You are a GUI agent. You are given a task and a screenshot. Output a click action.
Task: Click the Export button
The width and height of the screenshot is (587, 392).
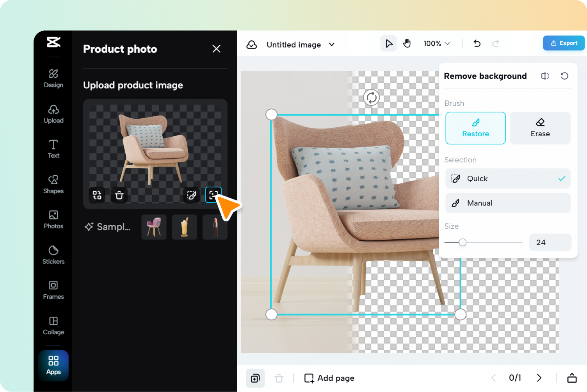[563, 43]
